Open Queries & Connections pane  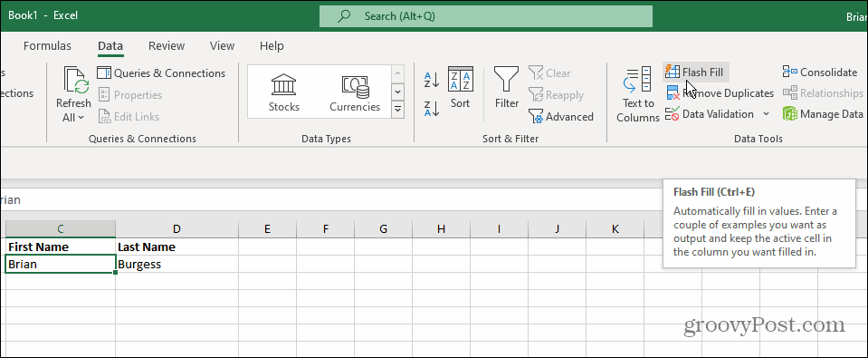161,73
